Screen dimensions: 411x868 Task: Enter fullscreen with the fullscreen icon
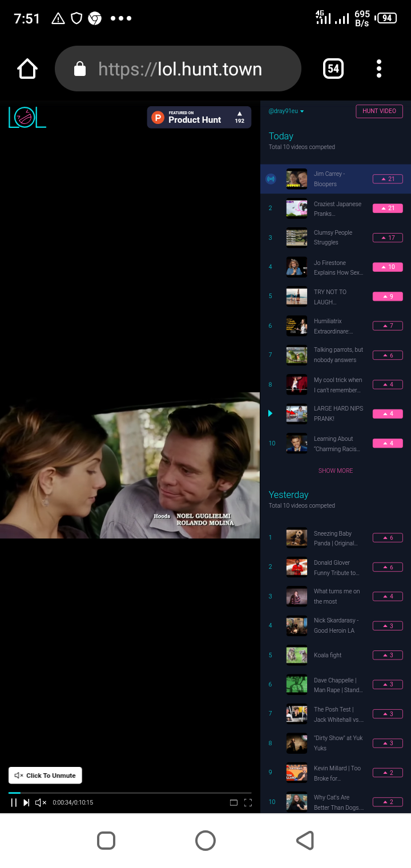(248, 802)
